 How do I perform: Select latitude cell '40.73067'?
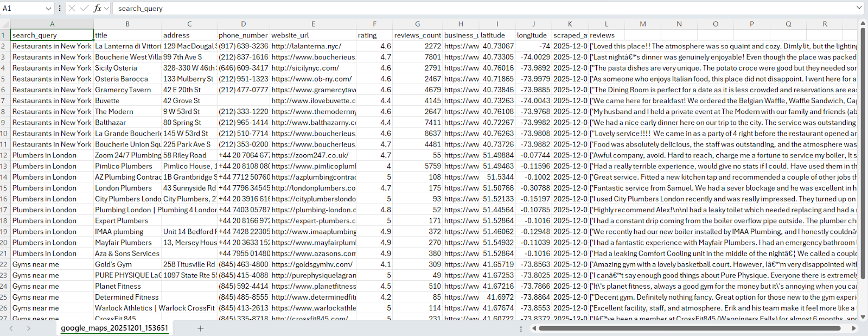click(497, 46)
